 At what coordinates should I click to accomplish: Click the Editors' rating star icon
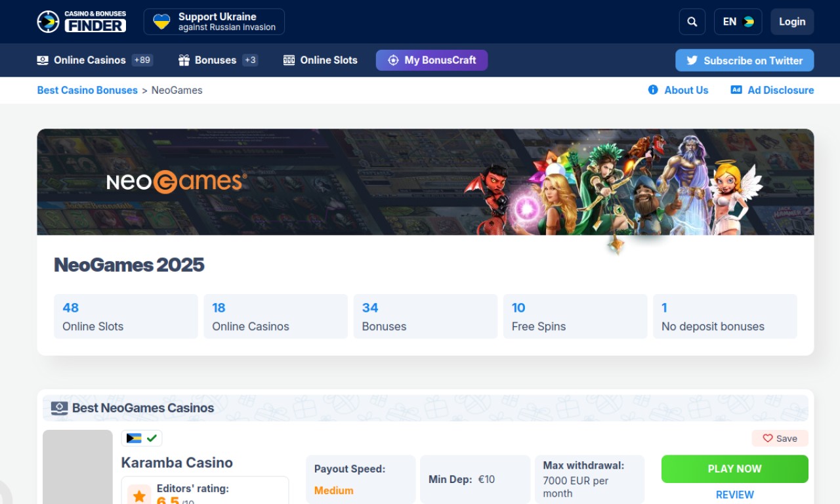pyautogui.click(x=139, y=495)
